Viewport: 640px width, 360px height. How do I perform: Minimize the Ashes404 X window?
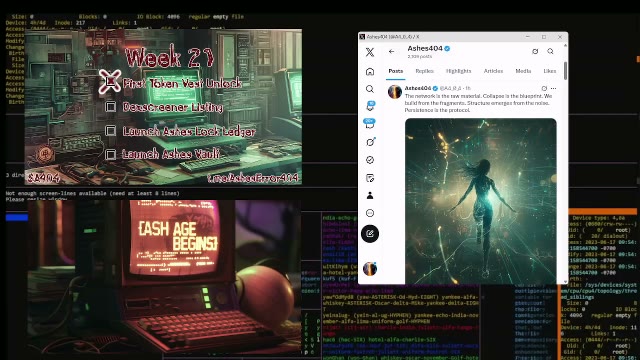(x=528, y=37)
